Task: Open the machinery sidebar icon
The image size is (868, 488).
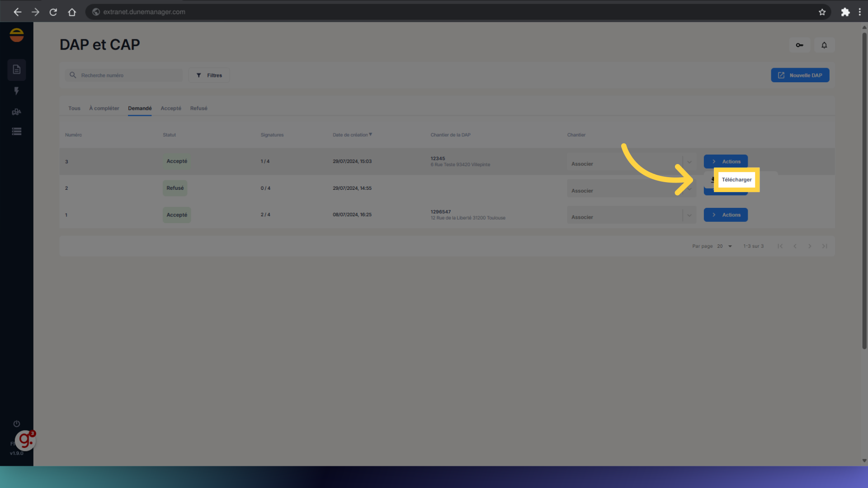Action: (x=17, y=112)
